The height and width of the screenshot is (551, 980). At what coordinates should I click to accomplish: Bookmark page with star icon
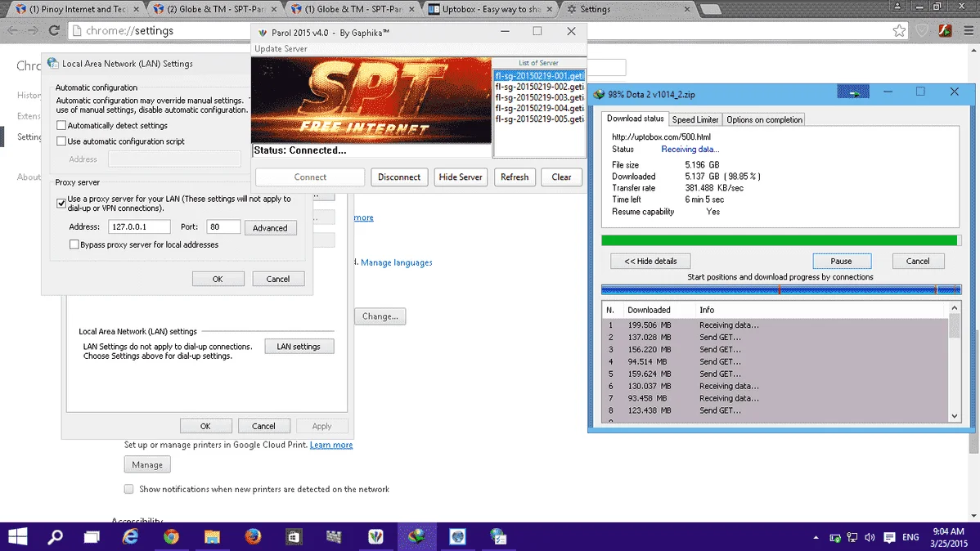coord(899,30)
